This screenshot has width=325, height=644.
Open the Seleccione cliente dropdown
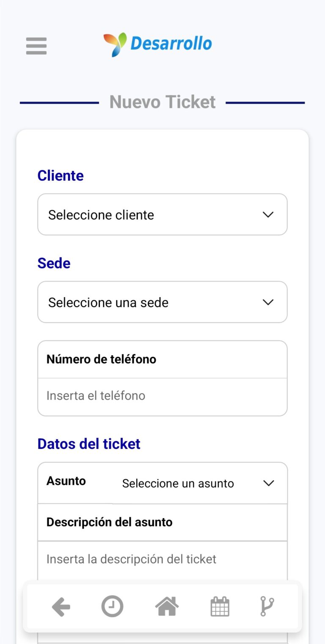pos(162,215)
